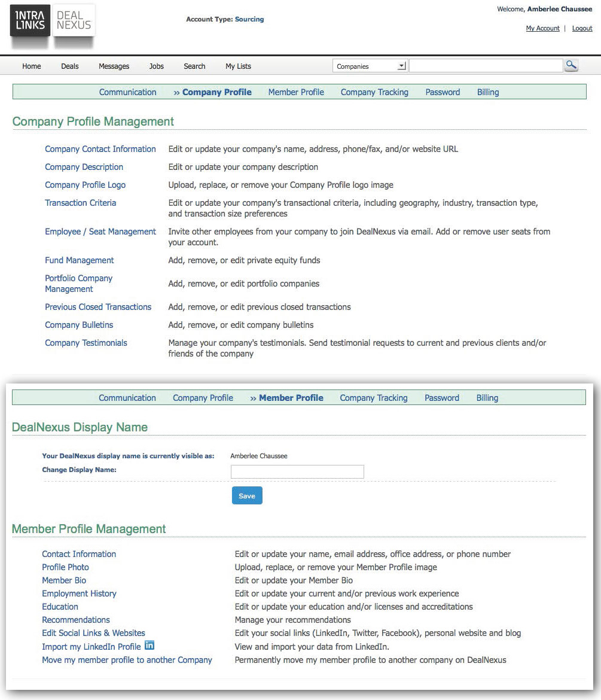Viewport: 601px width, 700px height.
Task: Click the LinkedIn icon beside Import profile
Action: (x=150, y=645)
